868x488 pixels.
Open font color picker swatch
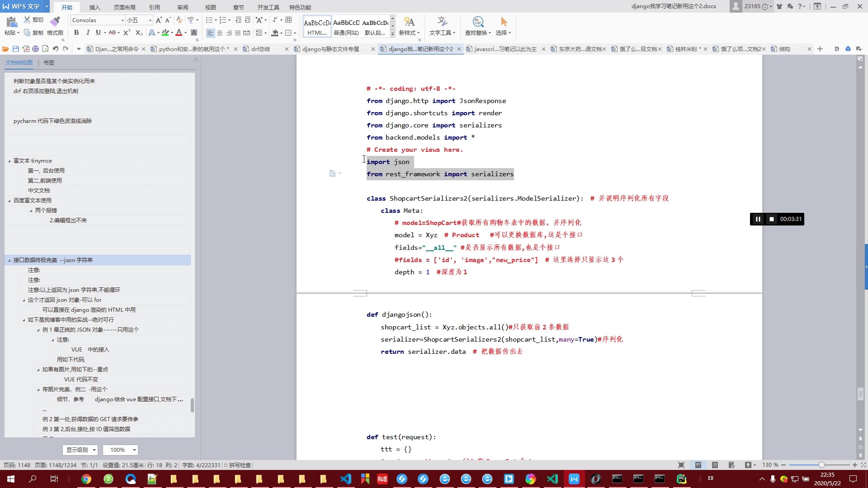(179, 33)
